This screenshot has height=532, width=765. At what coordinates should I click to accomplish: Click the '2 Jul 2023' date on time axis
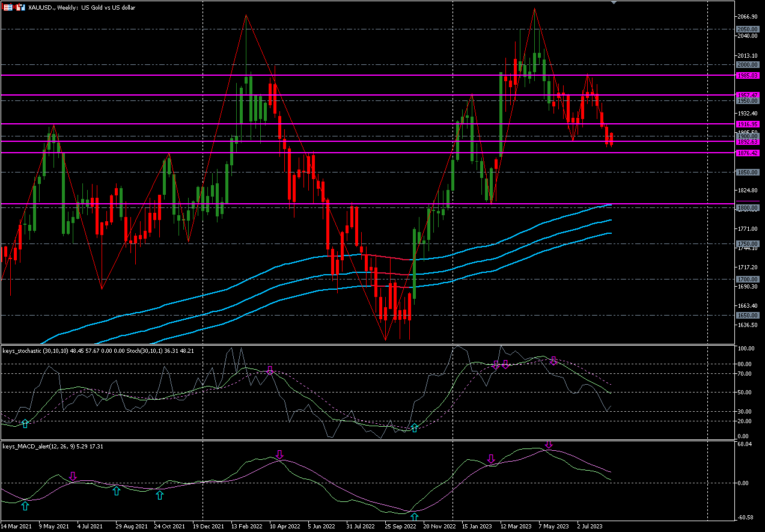click(590, 526)
